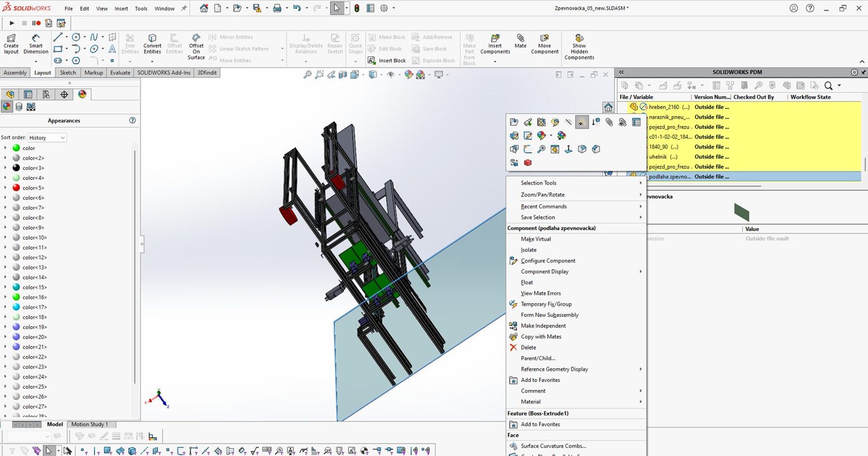Click the PDM panel settings gear
Image resolution: width=868 pixels, height=456 pixels.
[854, 72]
